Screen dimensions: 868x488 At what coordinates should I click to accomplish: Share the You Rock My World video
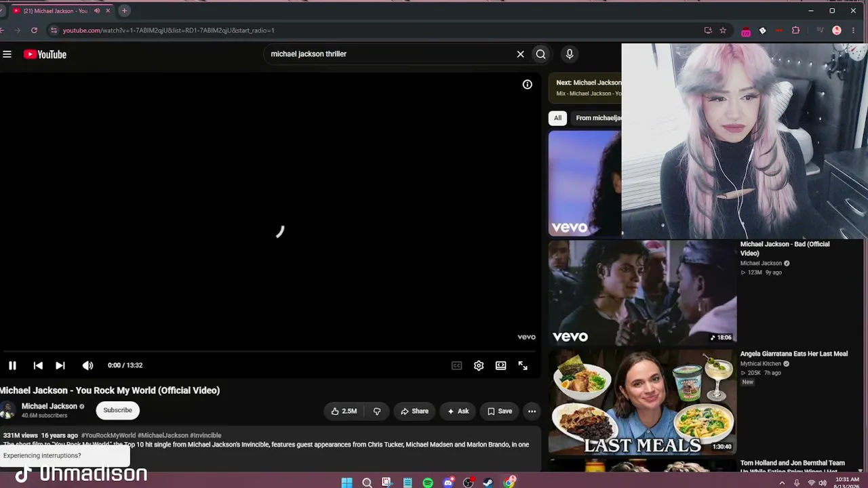tap(414, 411)
